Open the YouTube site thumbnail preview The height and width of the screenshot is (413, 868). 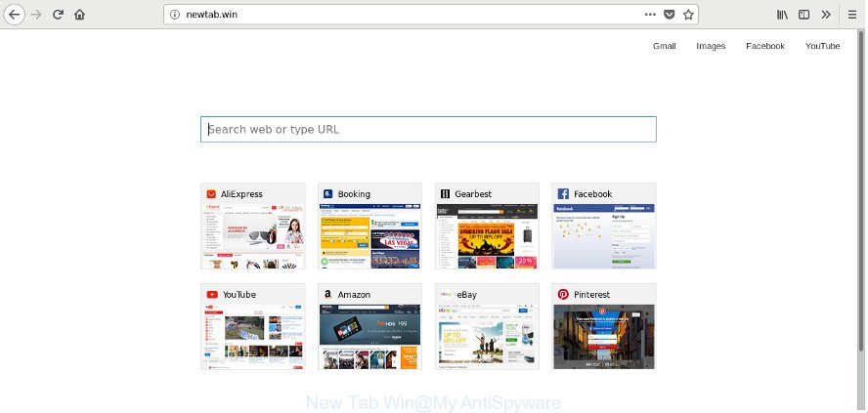pyautogui.click(x=253, y=337)
